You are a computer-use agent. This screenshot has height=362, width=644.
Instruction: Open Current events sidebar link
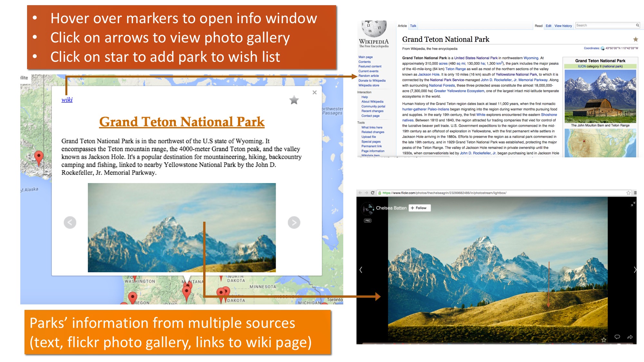coord(368,71)
